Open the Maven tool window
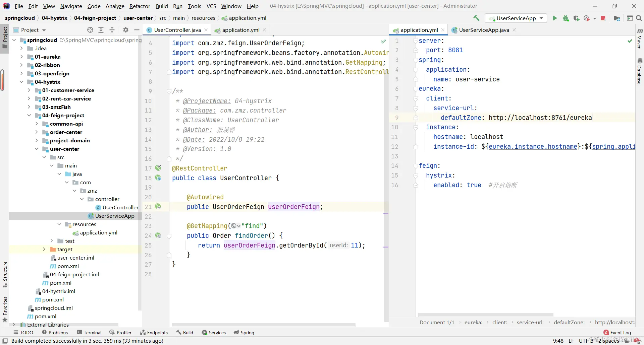 (x=640, y=39)
